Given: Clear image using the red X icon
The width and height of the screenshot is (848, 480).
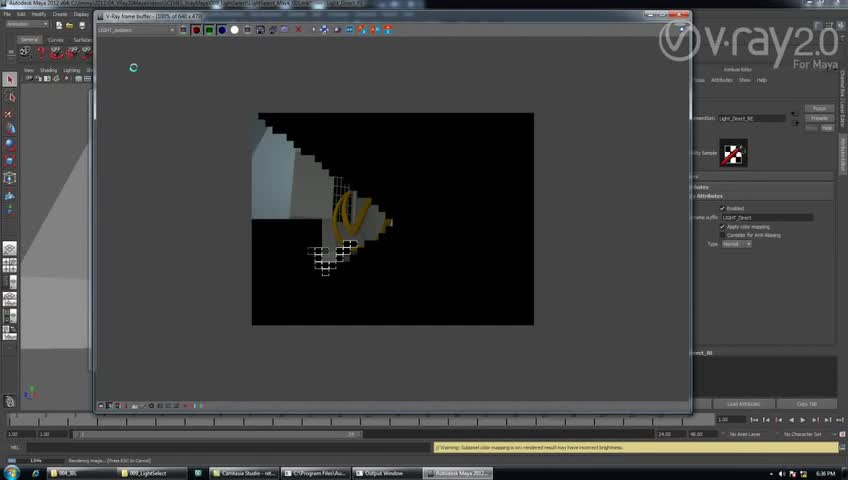Looking at the screenshot, I should [x=299, y=30].
